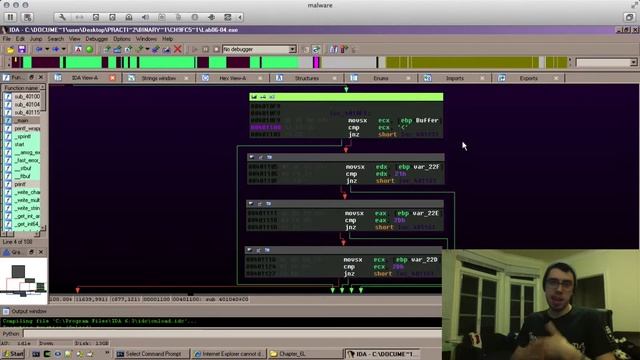Screen dimensions: 640x360
Task: Click the sound speaker icon in VM toolbar
Action: click(x=145, y=17)
